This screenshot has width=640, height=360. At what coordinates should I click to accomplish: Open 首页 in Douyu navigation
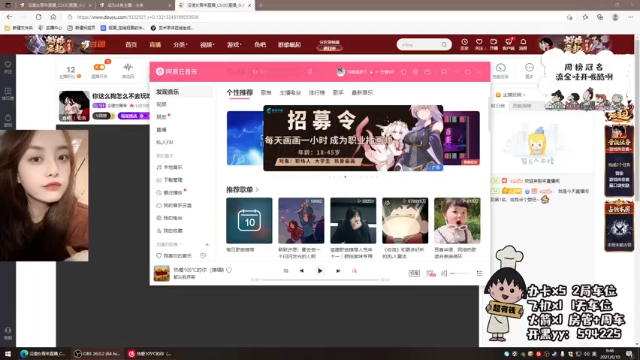pos(131,44)
